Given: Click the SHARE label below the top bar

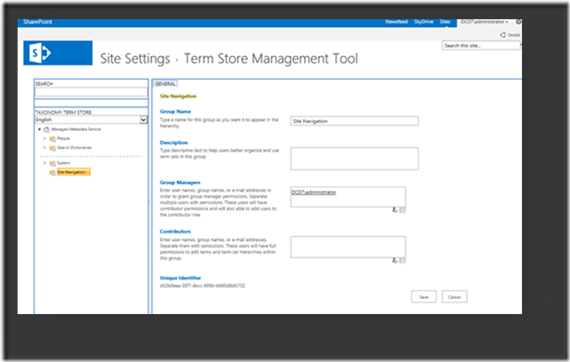Looking at the screenshot, I should click(x=514, y=35).
